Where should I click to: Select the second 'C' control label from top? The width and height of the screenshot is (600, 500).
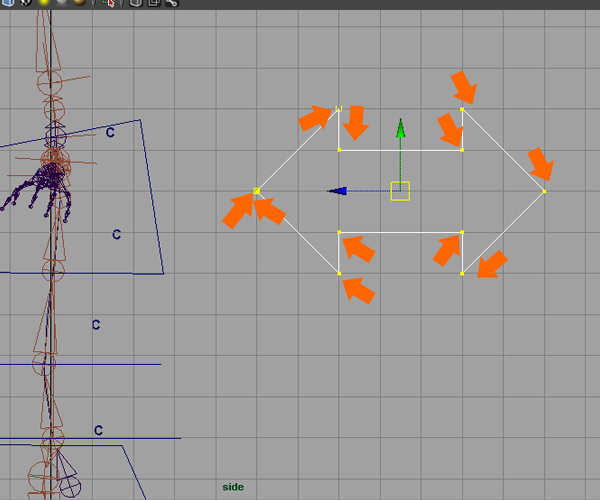coord(117,235)
